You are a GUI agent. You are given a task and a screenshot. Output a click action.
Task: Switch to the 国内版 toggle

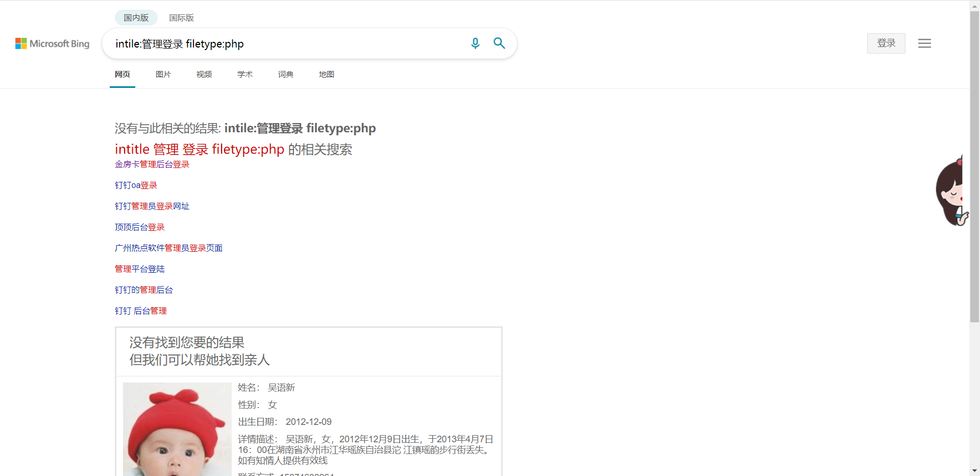tap(136, 18)
